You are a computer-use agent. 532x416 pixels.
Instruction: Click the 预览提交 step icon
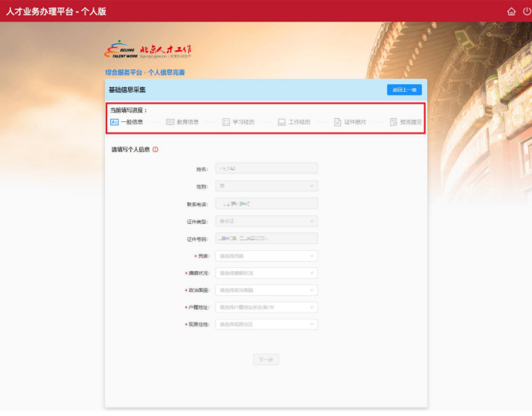click(393, 122)
